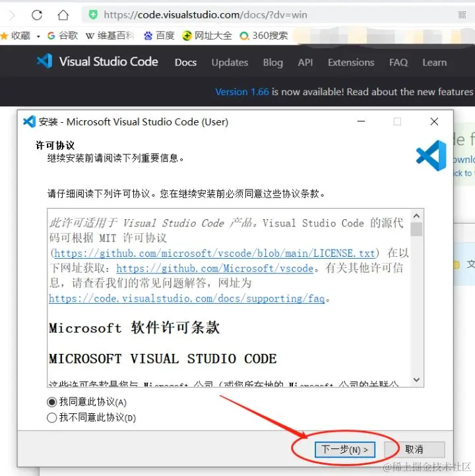Click the 取消 button

pyautogui.click(x=414, y=450)
